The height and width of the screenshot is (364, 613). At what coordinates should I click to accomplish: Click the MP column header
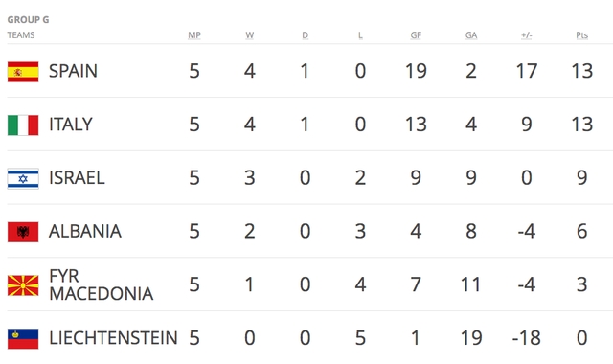[x=194, y=35]
